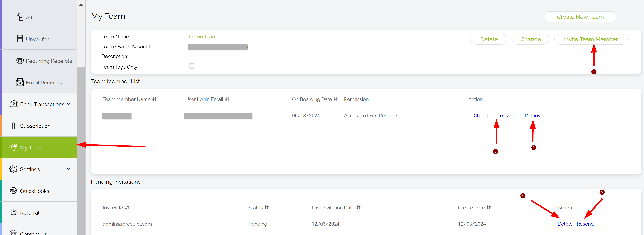Click the Bank Transactions building icon
The image size is (644, 235).
pos(14,104)
